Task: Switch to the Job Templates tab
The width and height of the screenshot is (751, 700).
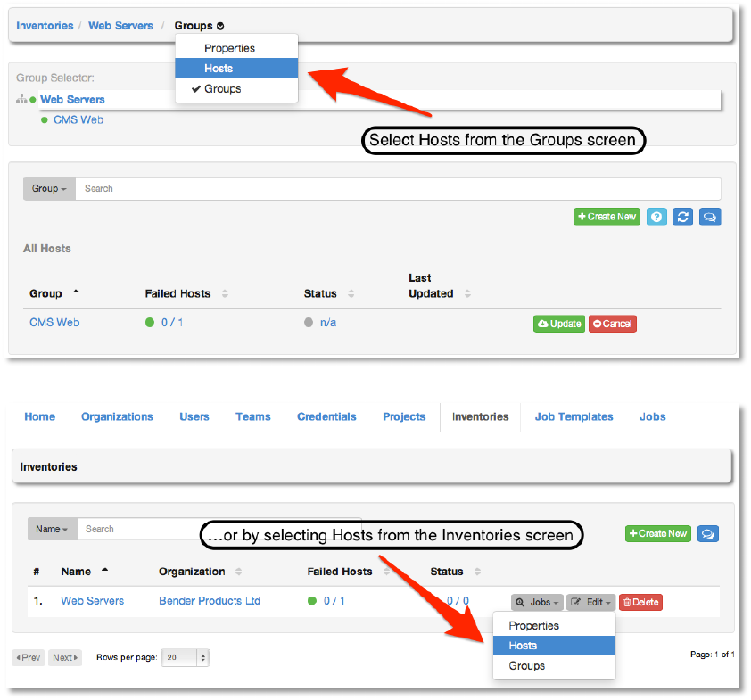Action: point(574,417)
